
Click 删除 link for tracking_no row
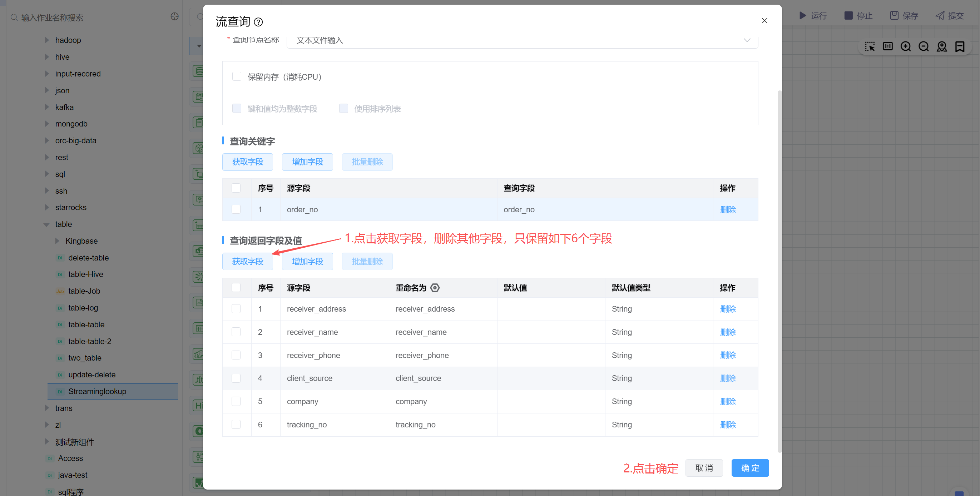[727, 425]
